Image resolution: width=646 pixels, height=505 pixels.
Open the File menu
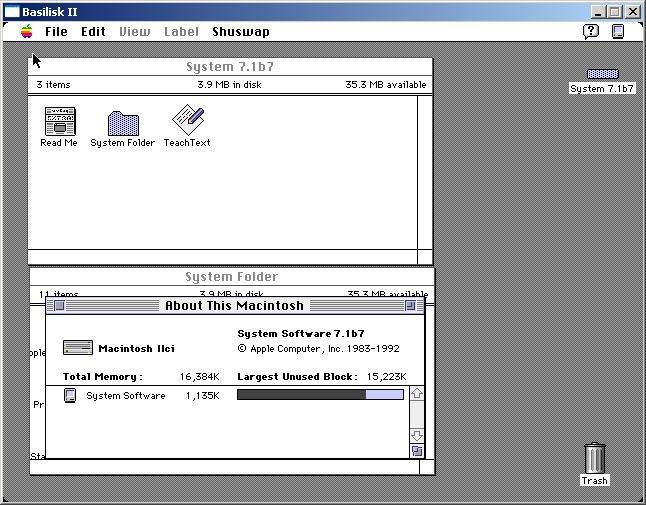[x=56, y=32]
